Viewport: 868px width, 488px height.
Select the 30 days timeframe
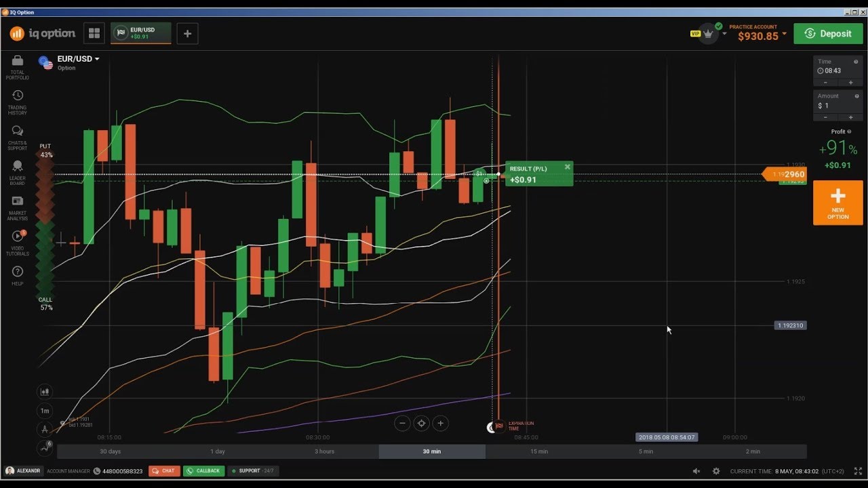pyautogui.click(x=111, y=451)
